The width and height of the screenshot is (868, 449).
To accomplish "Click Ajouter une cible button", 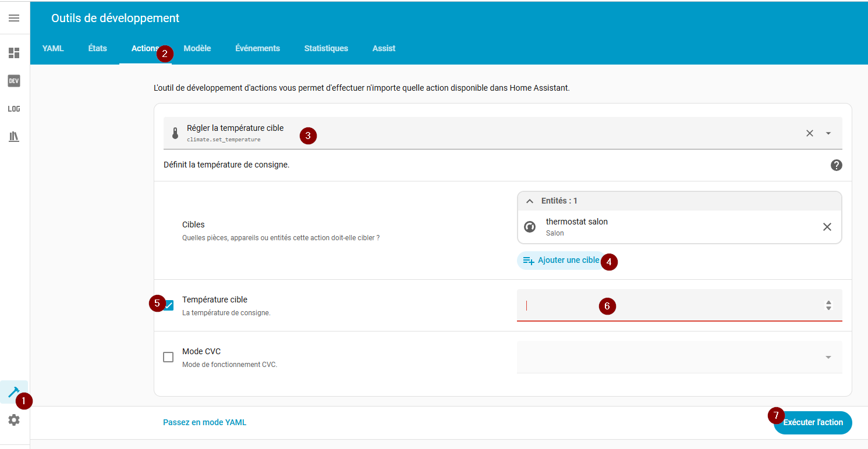I will pyautogui.click(x=561, y=261).
